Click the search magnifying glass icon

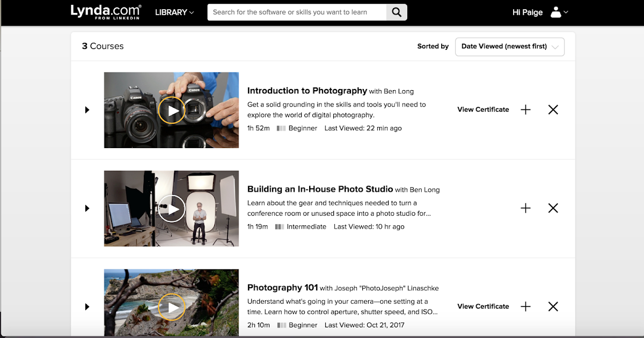click(x=397, y=12)
